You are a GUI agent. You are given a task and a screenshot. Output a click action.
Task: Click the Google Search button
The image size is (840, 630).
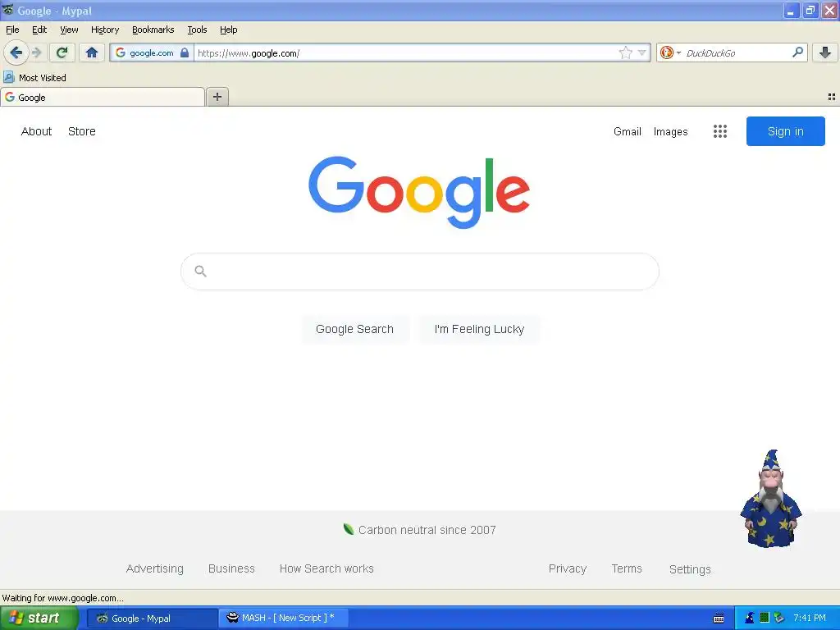coord(354,329)
